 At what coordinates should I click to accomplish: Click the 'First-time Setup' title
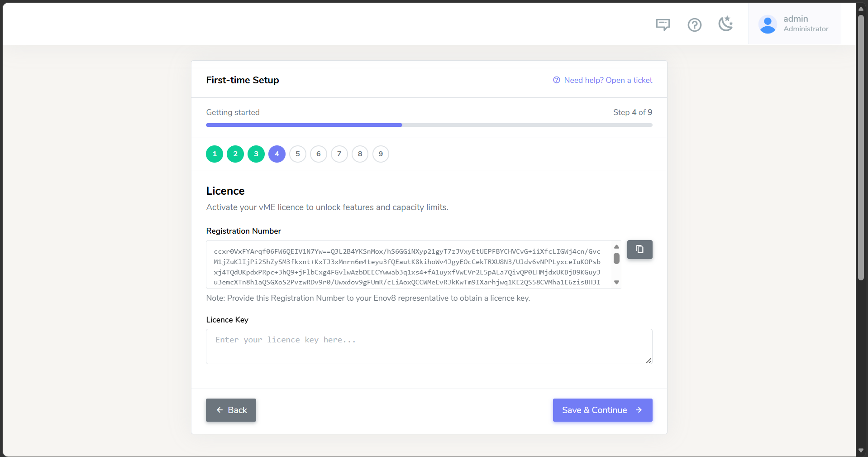pyautogui.click(x=243, y=80)
